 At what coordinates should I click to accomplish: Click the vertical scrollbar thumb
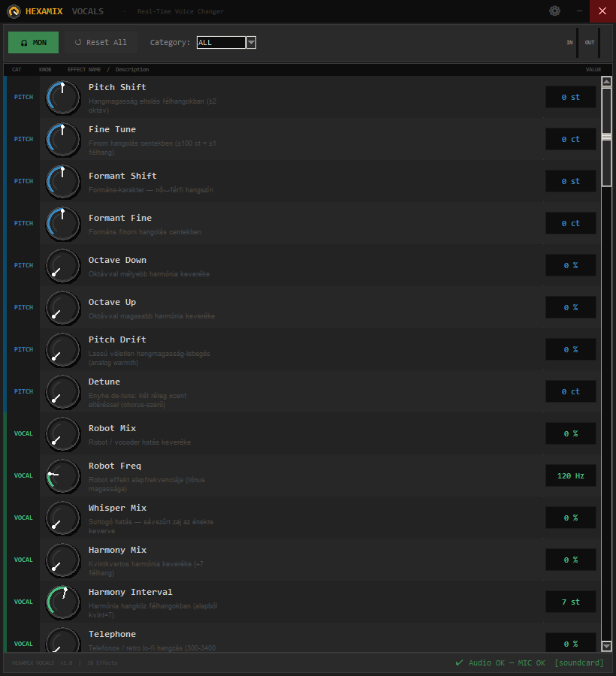pyautogui.click(x=606, y=137)
